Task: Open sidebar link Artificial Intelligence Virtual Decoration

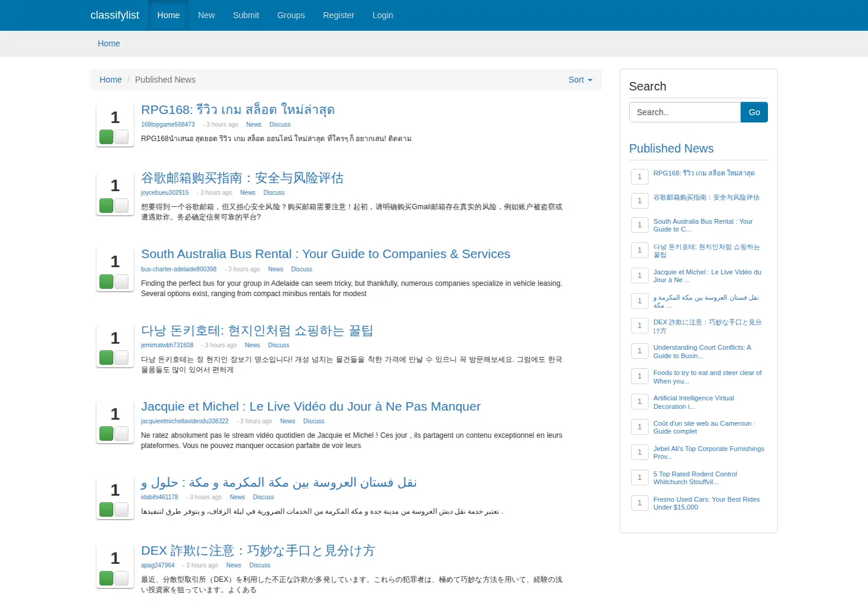Action: pos(694,402)
